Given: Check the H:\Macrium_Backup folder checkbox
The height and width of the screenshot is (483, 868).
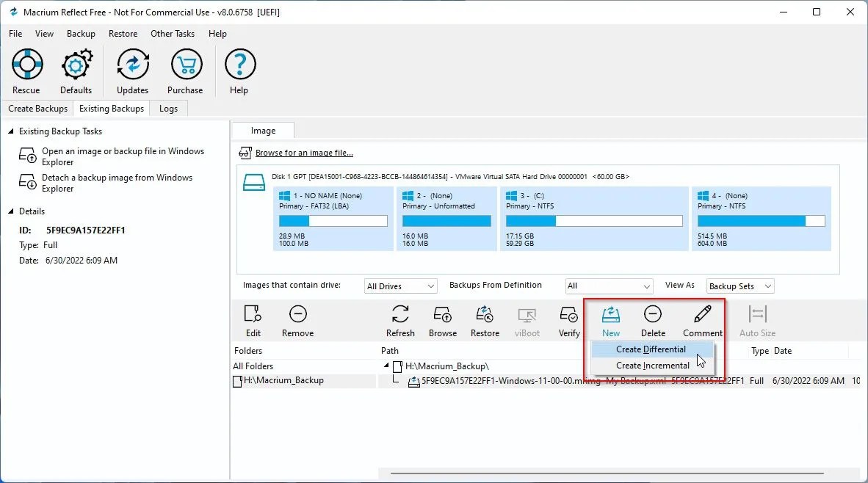Looking at the screenshot, I should click(236, 380).
